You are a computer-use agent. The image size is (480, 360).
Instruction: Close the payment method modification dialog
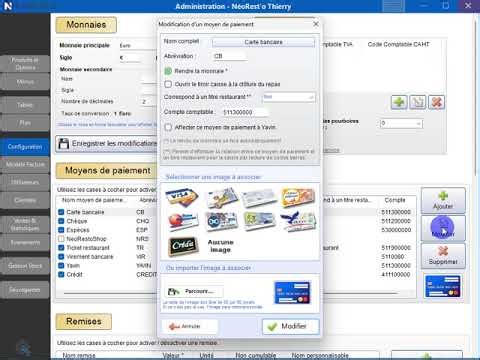316,24
